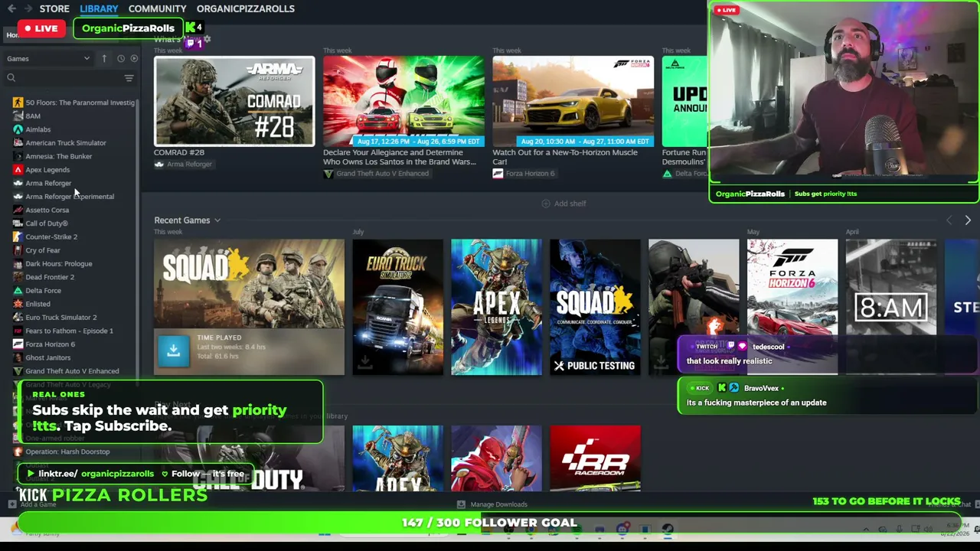Open the STORE tab
This screenshot has width=980, height=551.
point(54,8)
